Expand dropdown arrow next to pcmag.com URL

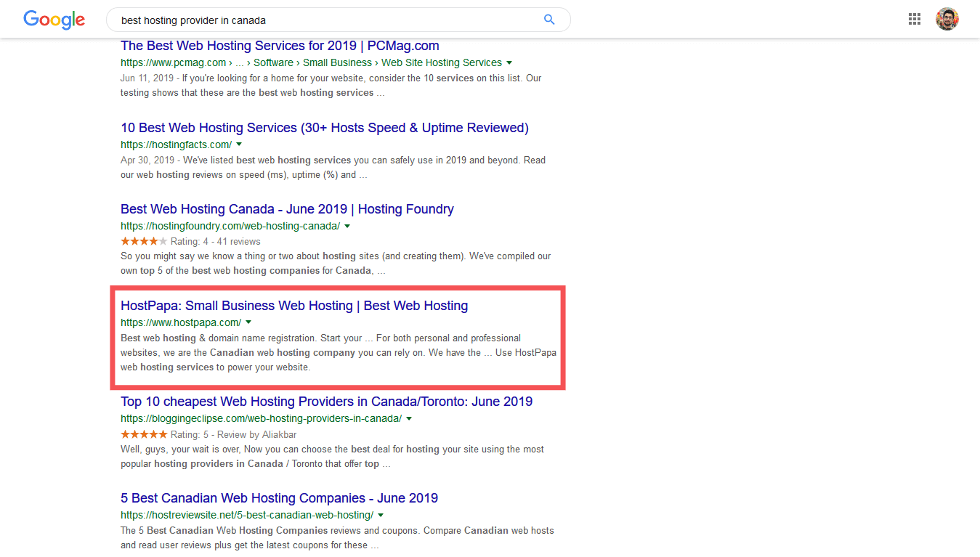click(509, 62)
